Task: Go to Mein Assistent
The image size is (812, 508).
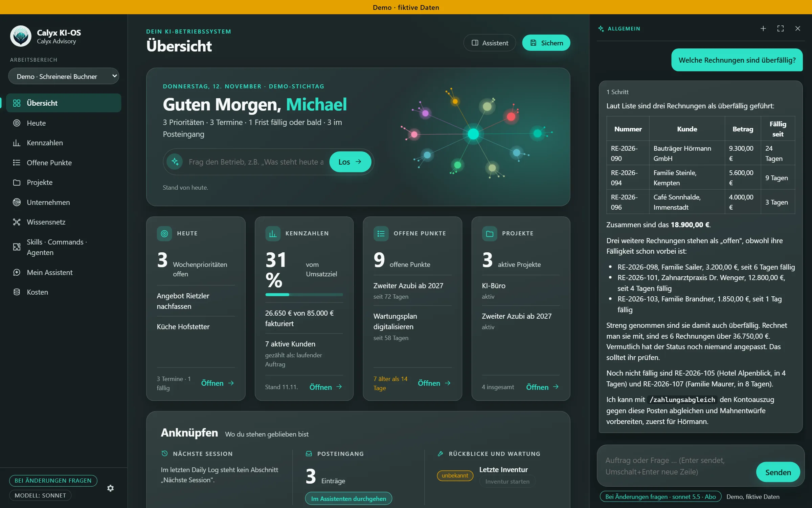Action: (x=64, y=272)
